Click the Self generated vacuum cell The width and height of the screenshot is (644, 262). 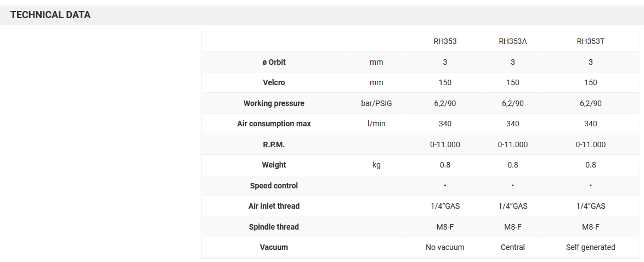click(590, 247)
